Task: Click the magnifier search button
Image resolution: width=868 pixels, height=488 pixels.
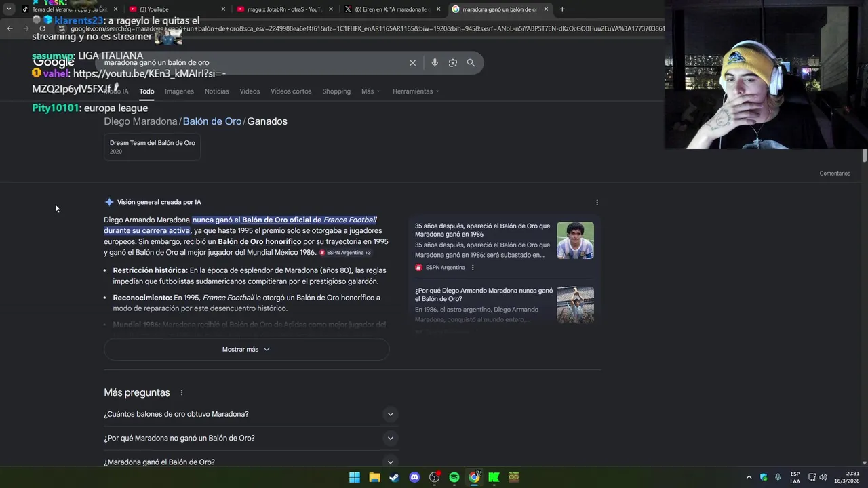Action: 471,62
